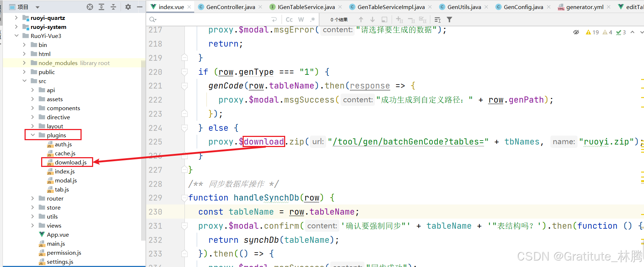
Task: Go to next search occurrence
Action: click(373, 20)
